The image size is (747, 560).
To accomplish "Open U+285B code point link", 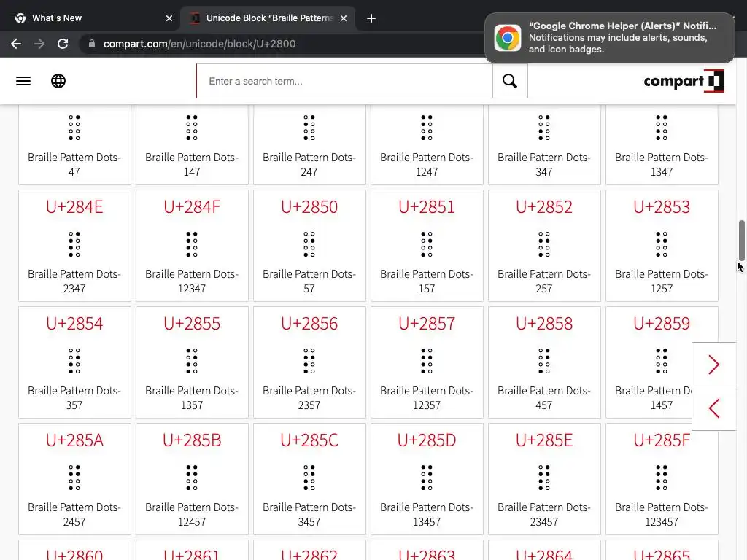I will [x=192, y=440].
